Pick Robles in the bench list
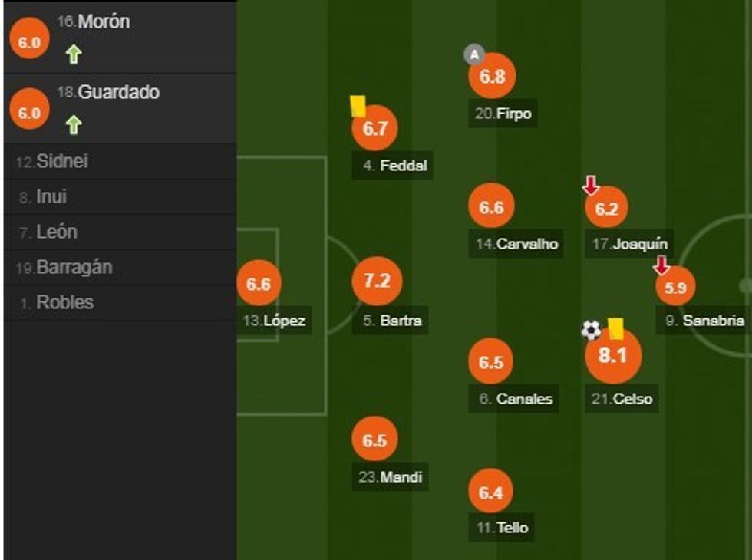This screenshot has width=752, height=560. pyautogui.click(x=64, y=302)
